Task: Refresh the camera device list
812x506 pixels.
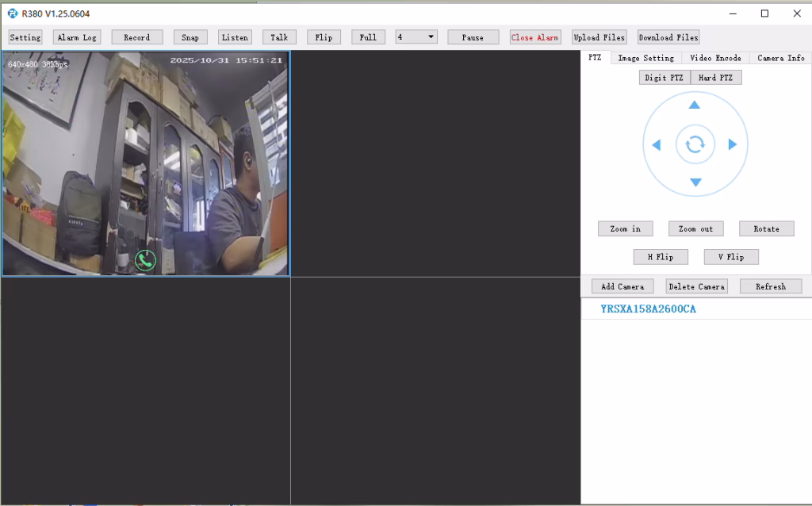Action: pos(770,286)
